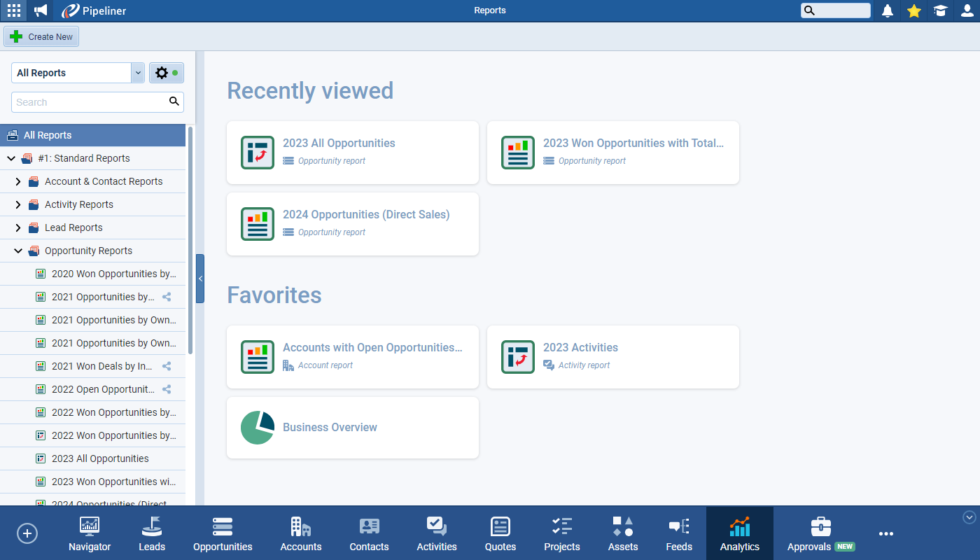Go to the Opportunities tab

point(223,533)
